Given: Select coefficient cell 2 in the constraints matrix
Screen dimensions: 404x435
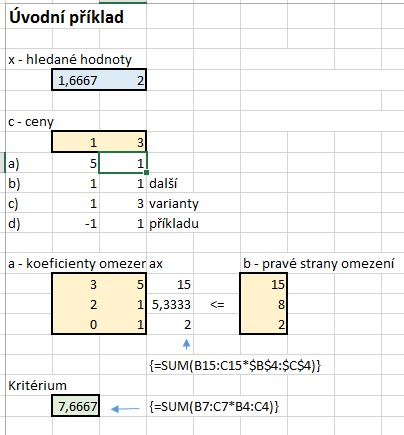Looking at the screenshot, I should click(x=76, y=304).
